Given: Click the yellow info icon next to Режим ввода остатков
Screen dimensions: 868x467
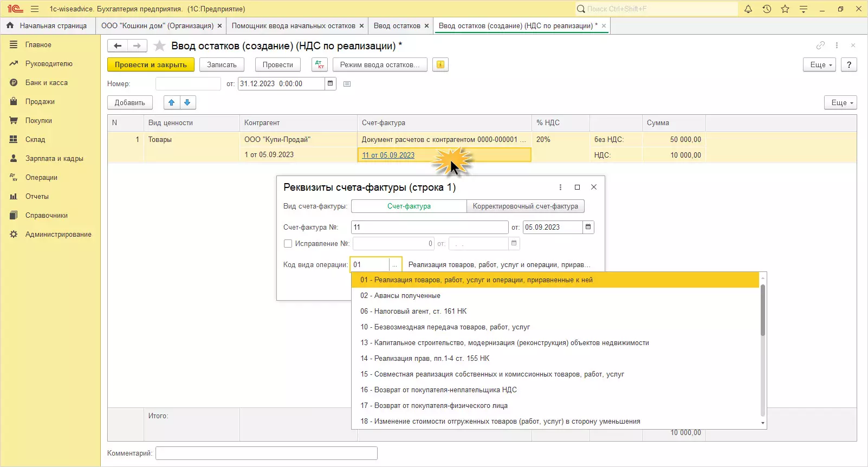Looking at the screenshot, I should 441,64.
